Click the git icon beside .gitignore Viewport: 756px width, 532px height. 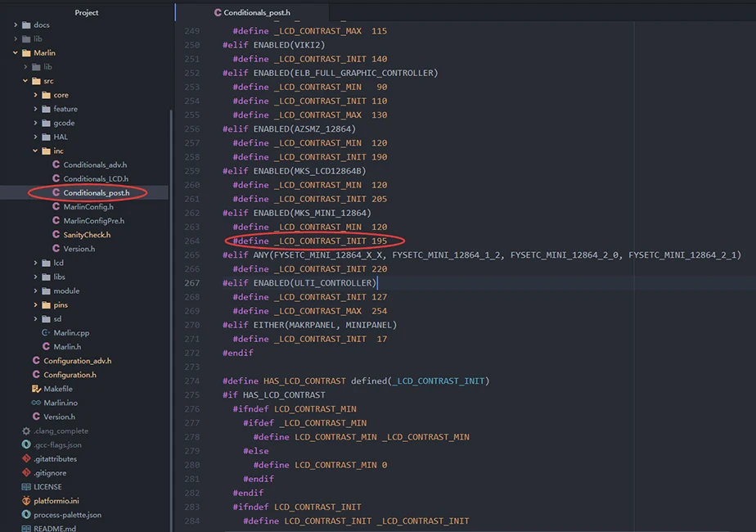(26, 472)
